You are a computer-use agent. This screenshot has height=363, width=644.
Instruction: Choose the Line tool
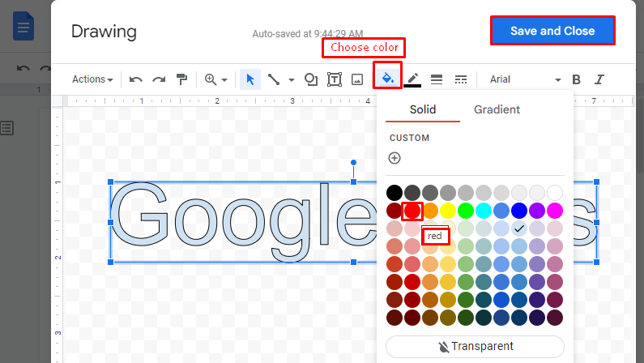[x=274, y=79]
